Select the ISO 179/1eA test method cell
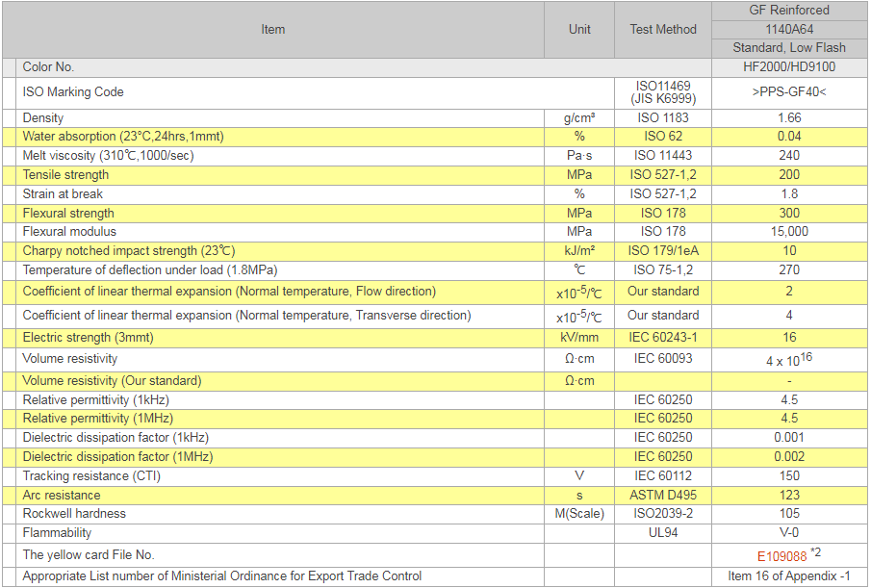Viewport: 871px width, 588px height. click(x=663, y=251)
